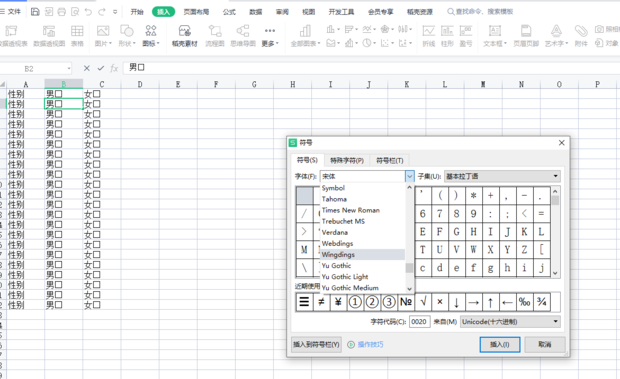Switch to the 开发工具 ribbon tab
Viewport: 620px width, 379px height.
[341, 12]
